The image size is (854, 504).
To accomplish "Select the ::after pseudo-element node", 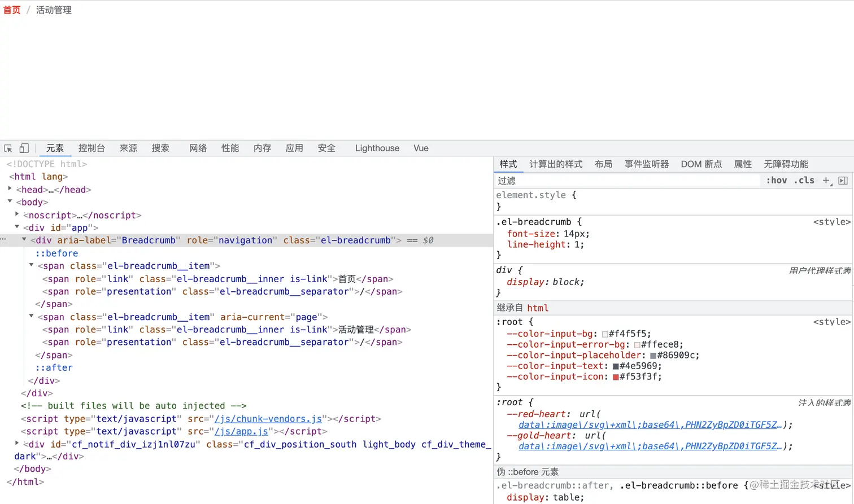I will pyautogui.click(x=54, y=367).
